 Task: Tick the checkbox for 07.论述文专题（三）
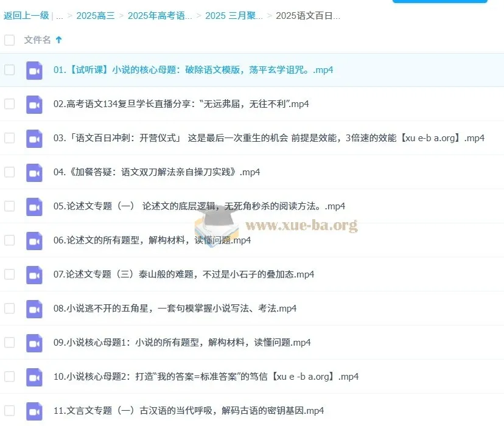(x=9, y=274)
